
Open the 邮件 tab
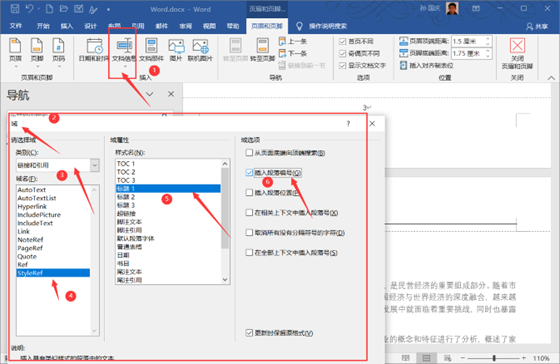coord(162,26)
